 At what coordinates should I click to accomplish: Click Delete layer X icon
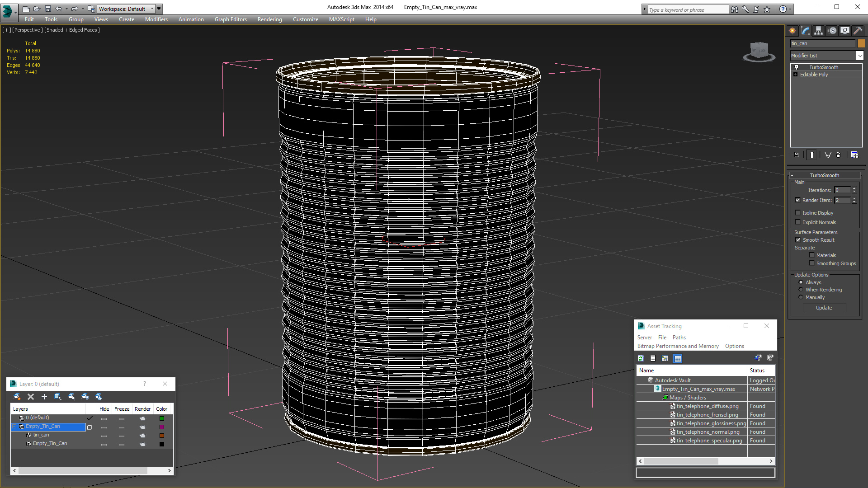pyautogui.click(x=31, y=397)
